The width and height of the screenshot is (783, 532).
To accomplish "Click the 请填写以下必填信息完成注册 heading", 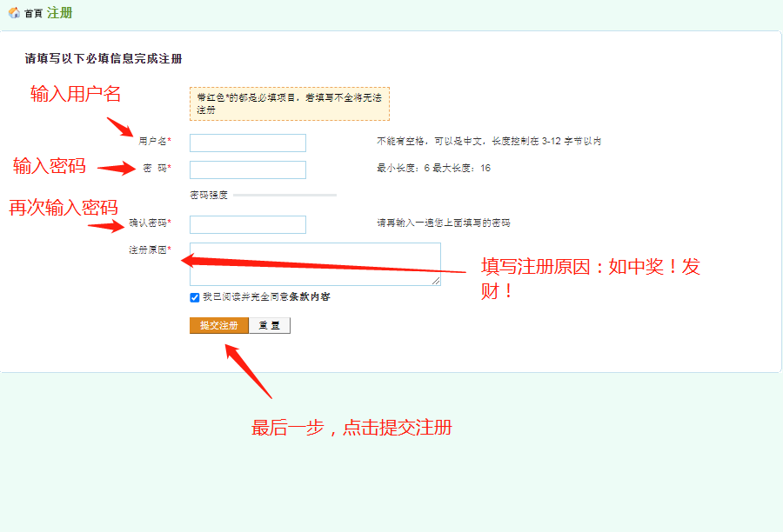I will [104, 59].
